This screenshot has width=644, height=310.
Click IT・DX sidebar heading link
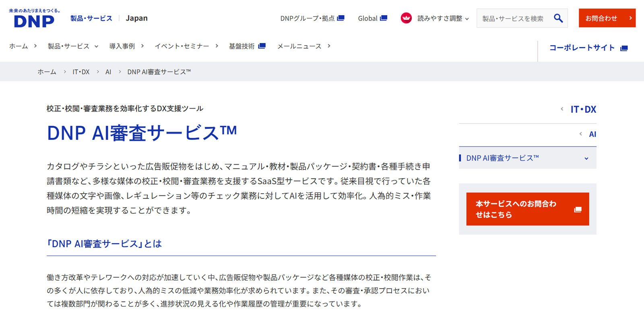583,109
